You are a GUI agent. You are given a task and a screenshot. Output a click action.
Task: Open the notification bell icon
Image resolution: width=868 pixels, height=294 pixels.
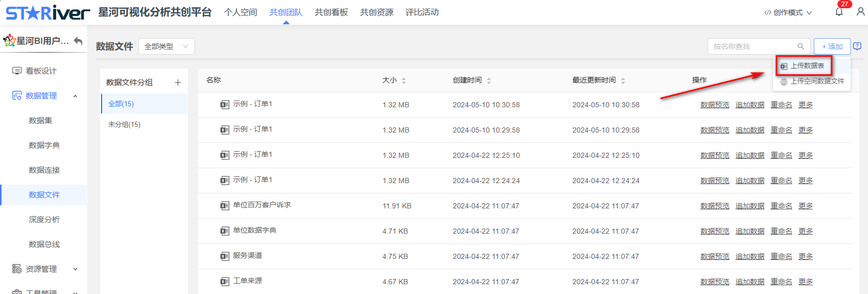pyautogui.click(x=839, y=12)
